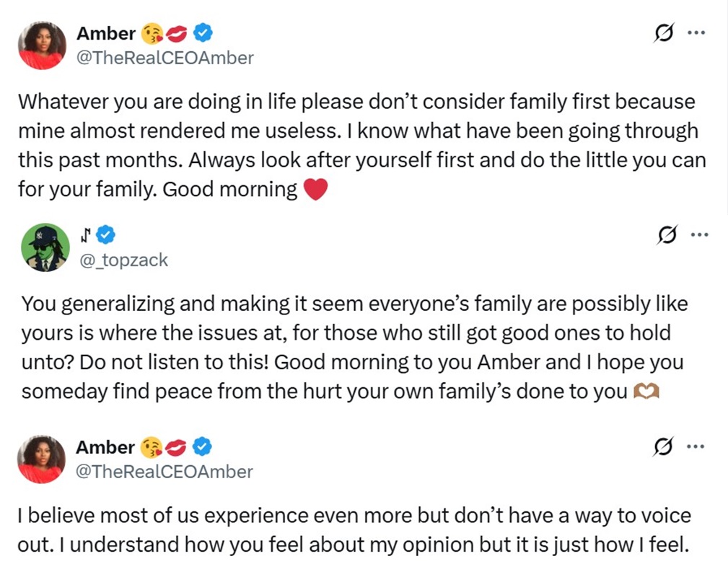The image size is (728, 577).
Task: Click the Grok icon on @_topzack's reply
Action: point(668,234)
